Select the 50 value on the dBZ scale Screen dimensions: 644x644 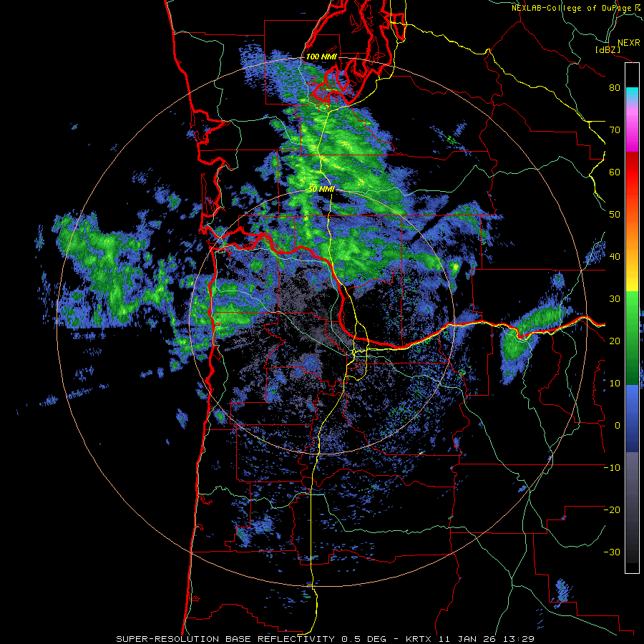pyautogui.click(x=615, y=215)
